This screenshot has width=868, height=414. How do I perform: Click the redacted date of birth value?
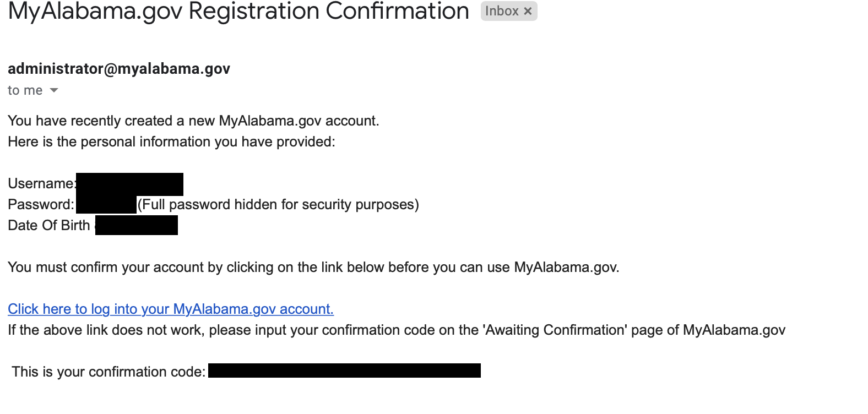click(137, 225)
